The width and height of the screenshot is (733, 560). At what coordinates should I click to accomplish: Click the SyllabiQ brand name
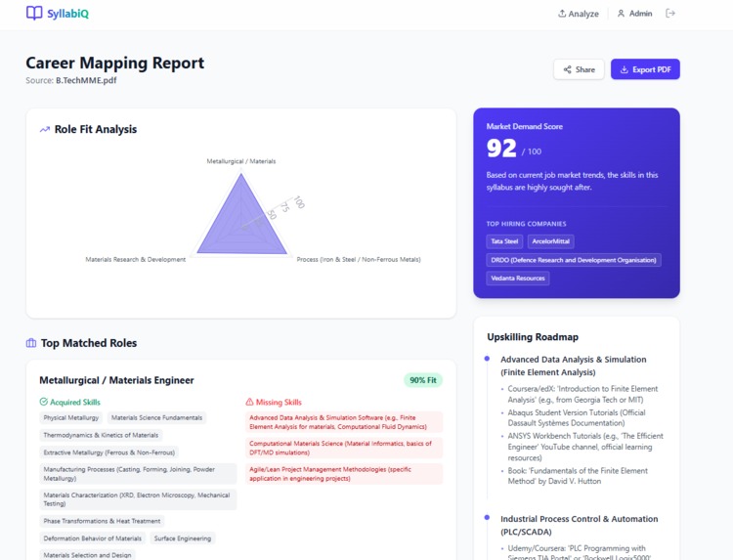click(67, 14)
